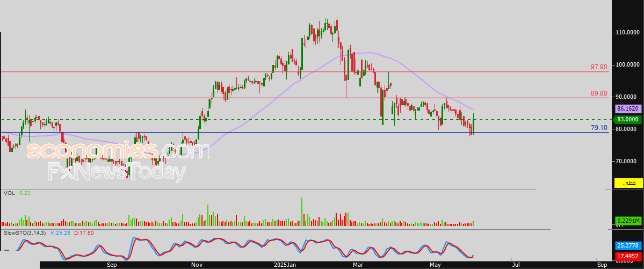Select the 97.90 resistance level label
644x269 pixels.
[599, 67]
